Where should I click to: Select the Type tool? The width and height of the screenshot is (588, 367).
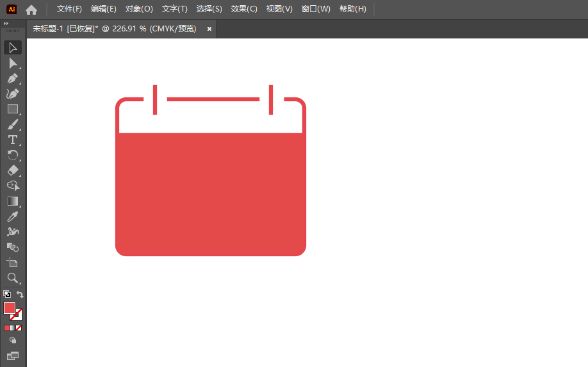coord(13,140)
